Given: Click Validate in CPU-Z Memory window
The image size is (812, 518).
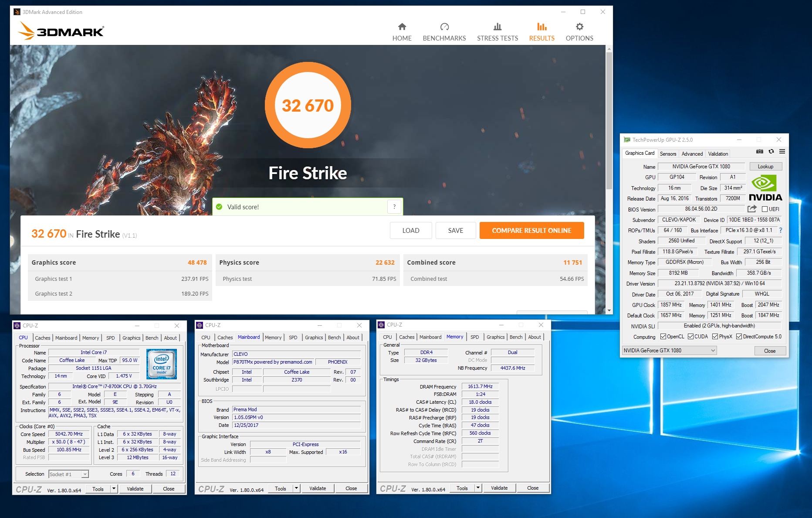Looking at the screenshot, I should [x=499, y=488].
